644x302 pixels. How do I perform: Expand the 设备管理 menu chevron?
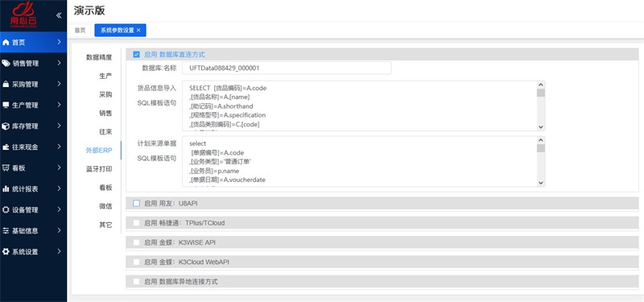coord(59,209)
